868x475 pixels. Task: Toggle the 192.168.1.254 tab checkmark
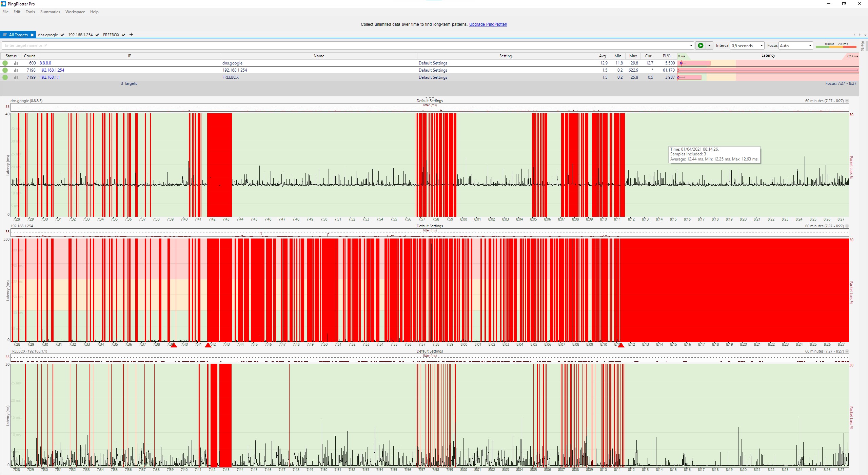97,35
